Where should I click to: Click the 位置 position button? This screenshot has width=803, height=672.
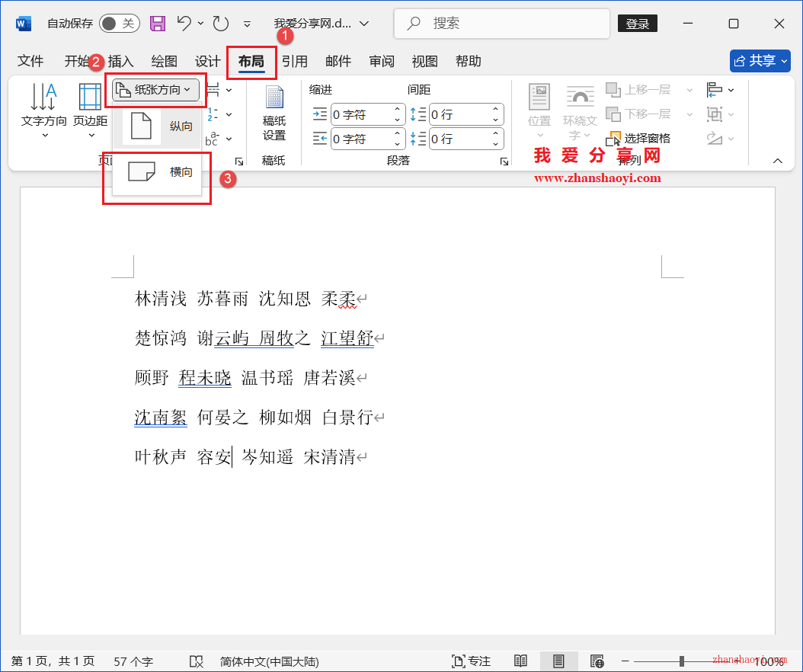pos(539,110)
